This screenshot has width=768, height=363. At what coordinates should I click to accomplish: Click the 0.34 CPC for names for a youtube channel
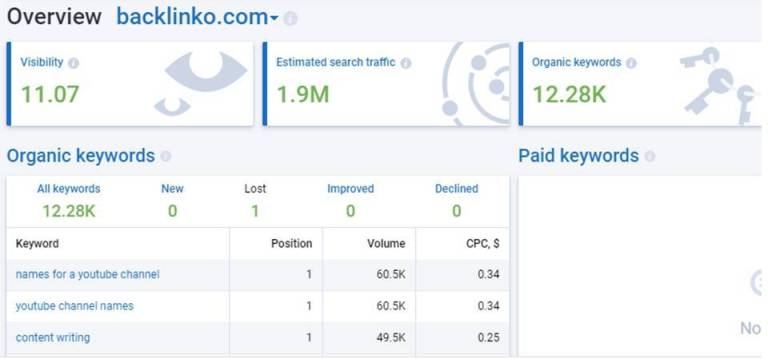click(x=488, y=274)
